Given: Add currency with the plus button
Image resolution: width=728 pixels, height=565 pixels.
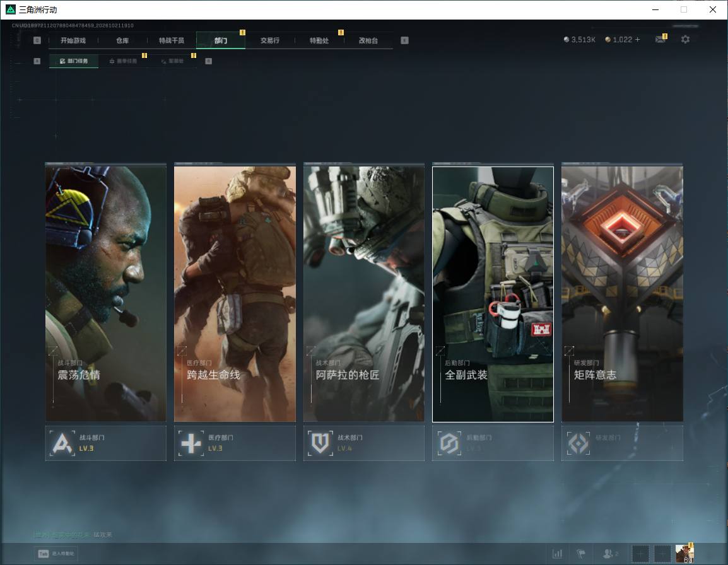Looking at the screenshot, I should click(637, 40).
